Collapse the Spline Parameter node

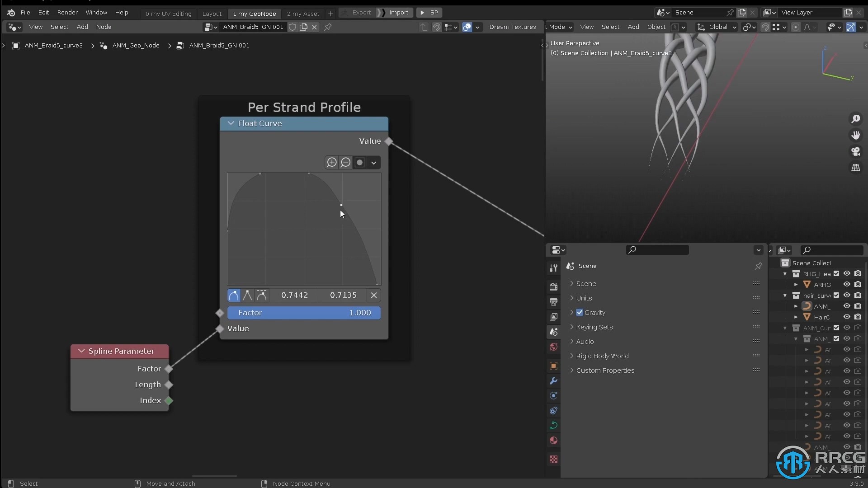pyautogui.click(x=81, y=351)
